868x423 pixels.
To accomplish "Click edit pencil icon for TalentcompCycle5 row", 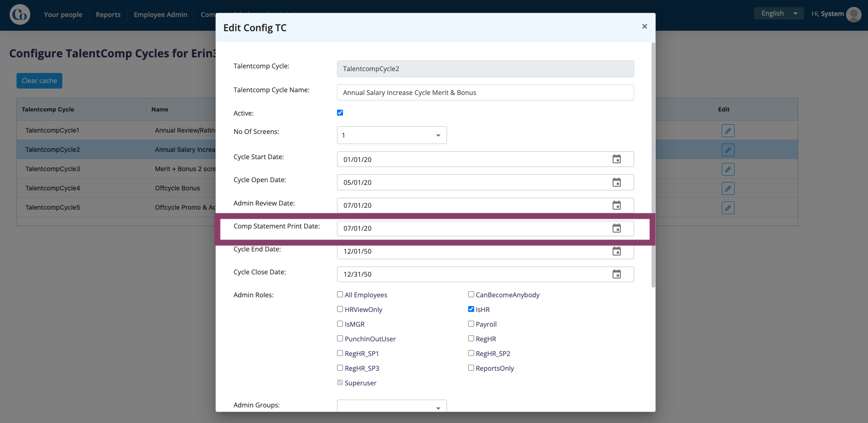I will click(x=728, y=208).
